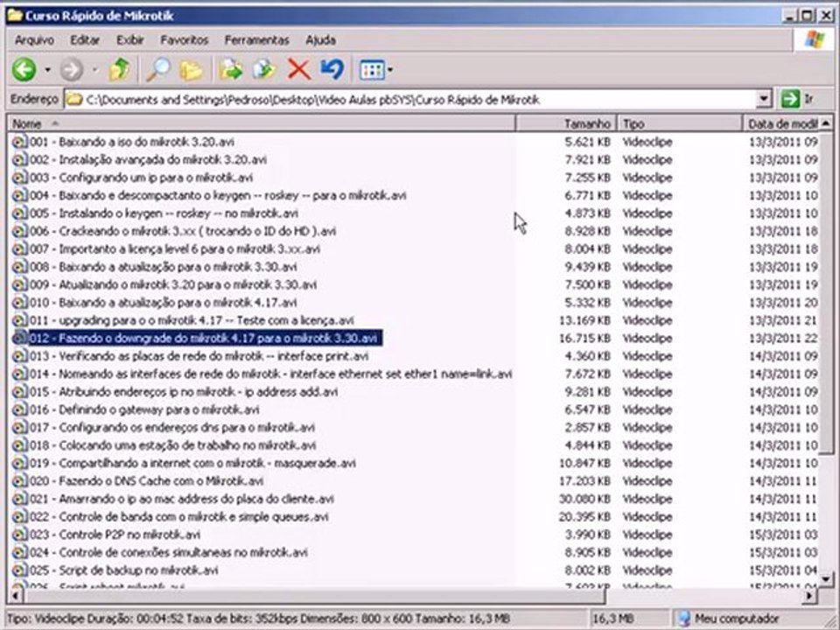This screenshot has height=630, width=840.
Task: Sort by Data de modificação column header
Action: [781, 123]
